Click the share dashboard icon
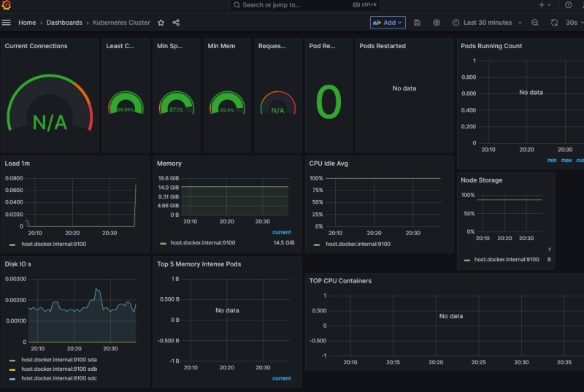 176,23
